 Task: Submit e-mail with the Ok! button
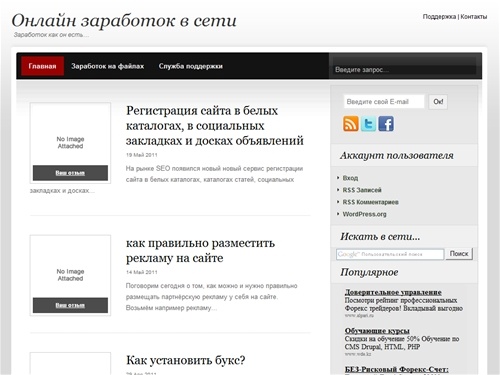438,102
